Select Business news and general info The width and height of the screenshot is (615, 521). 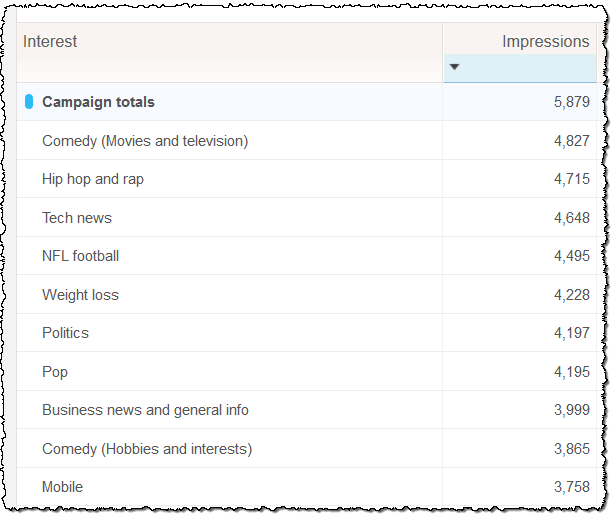pos(145,410)
